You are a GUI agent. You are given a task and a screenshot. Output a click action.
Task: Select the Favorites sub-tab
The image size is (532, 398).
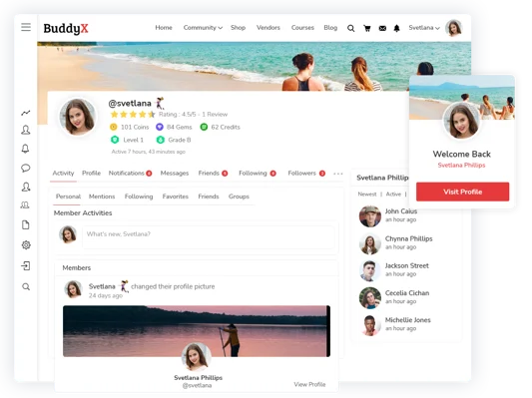[175, 197]
